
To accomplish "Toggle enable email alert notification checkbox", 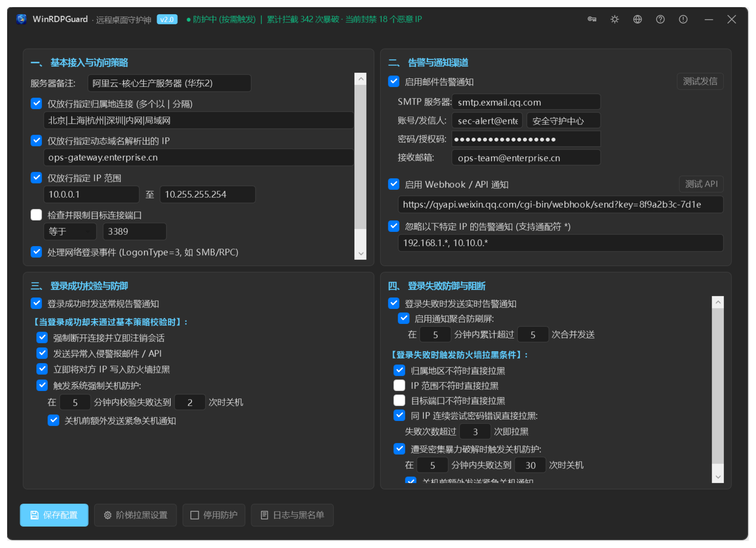I will 394,81.
